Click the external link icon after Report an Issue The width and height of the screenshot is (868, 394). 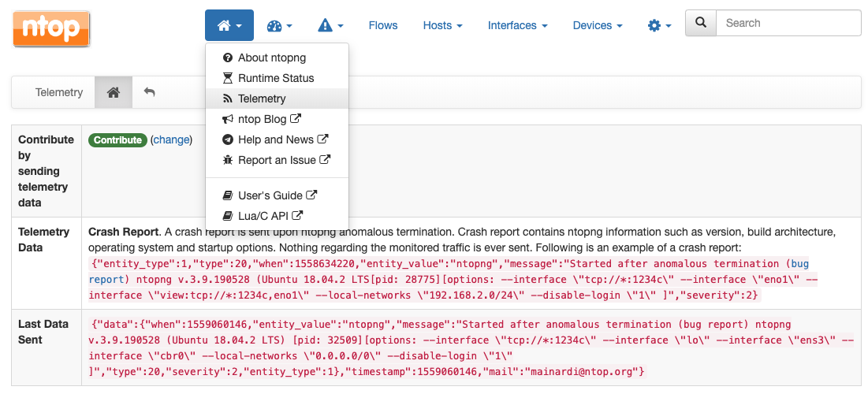[x=326, y=159]
